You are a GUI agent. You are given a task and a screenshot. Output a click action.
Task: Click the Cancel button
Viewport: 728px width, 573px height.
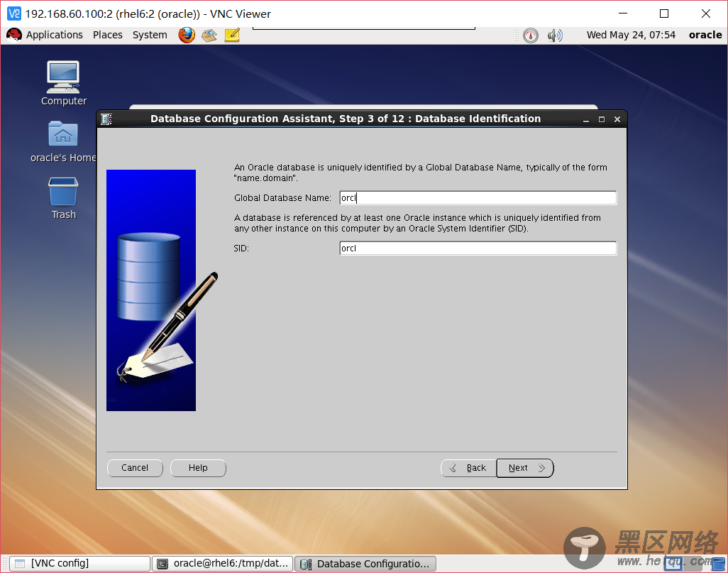tap(135, 468)
